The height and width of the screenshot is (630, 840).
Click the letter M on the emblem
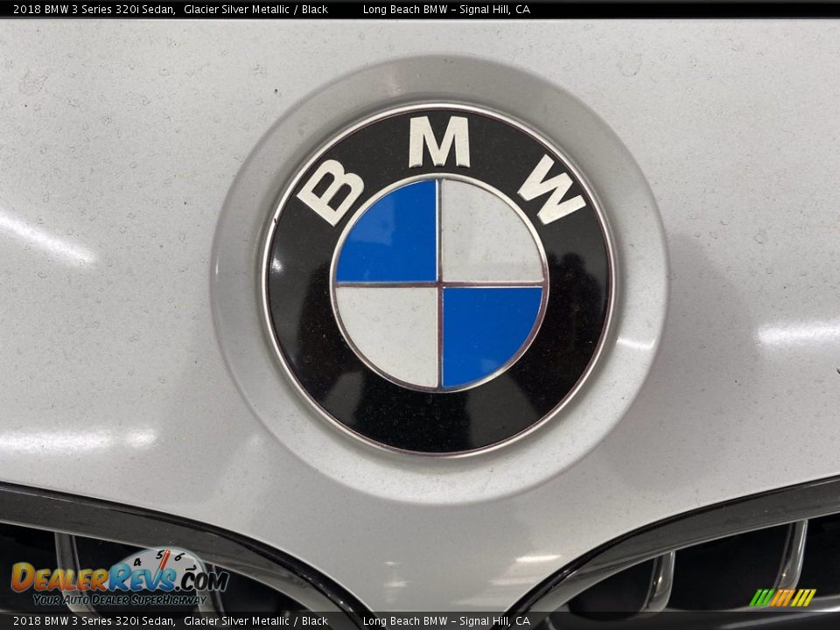(439, 142)
